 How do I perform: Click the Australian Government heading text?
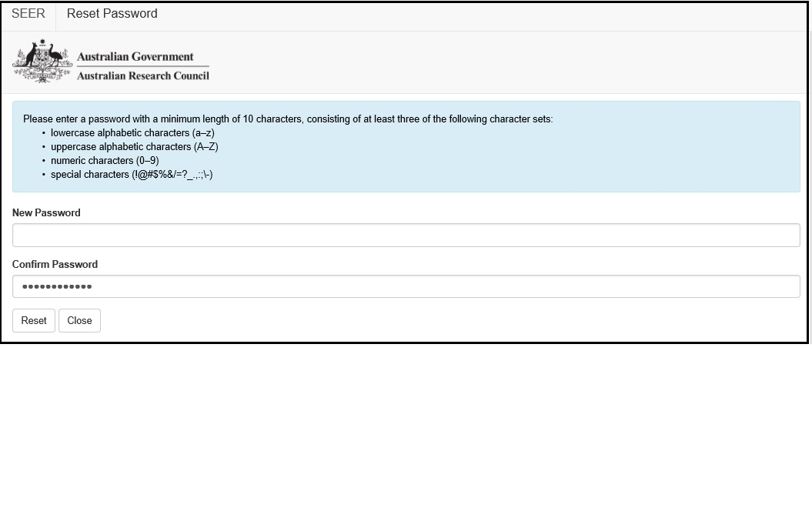[135, 56]
